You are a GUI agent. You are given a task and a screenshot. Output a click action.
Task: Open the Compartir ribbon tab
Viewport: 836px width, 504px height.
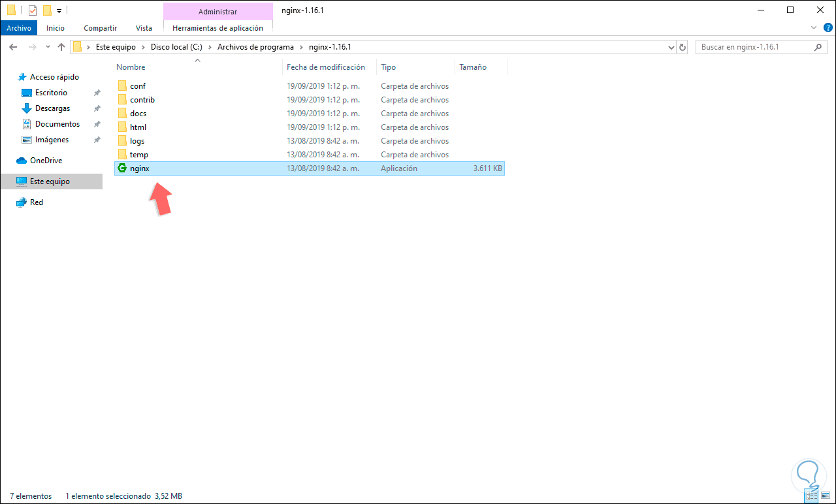click(x=101, y=28)
